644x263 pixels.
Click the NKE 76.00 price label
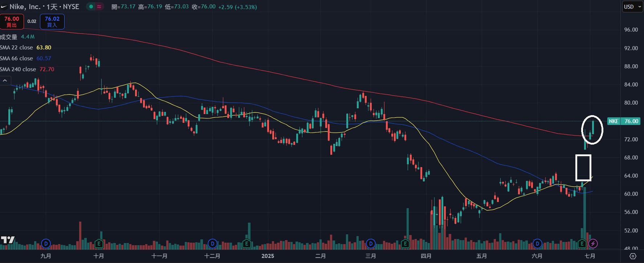(x=624, y=121)
